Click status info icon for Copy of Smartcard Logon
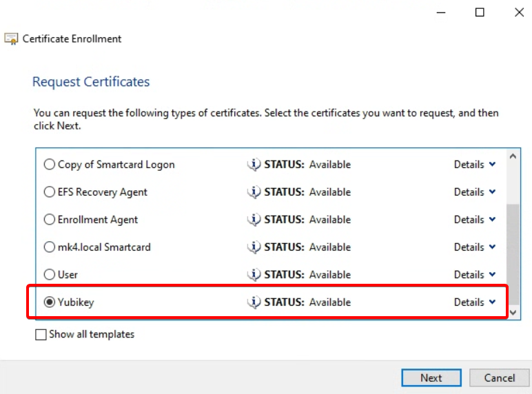 (254, 165)
